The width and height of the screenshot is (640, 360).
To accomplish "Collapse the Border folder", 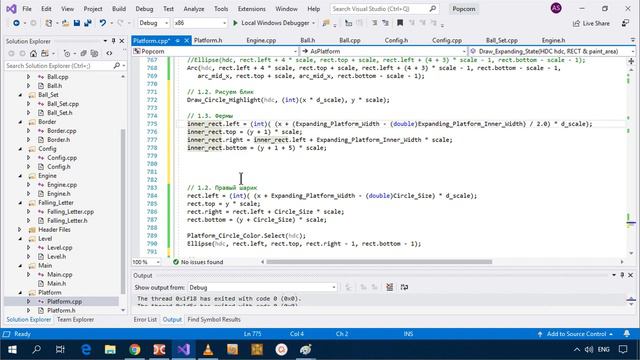I will point(20,122).
